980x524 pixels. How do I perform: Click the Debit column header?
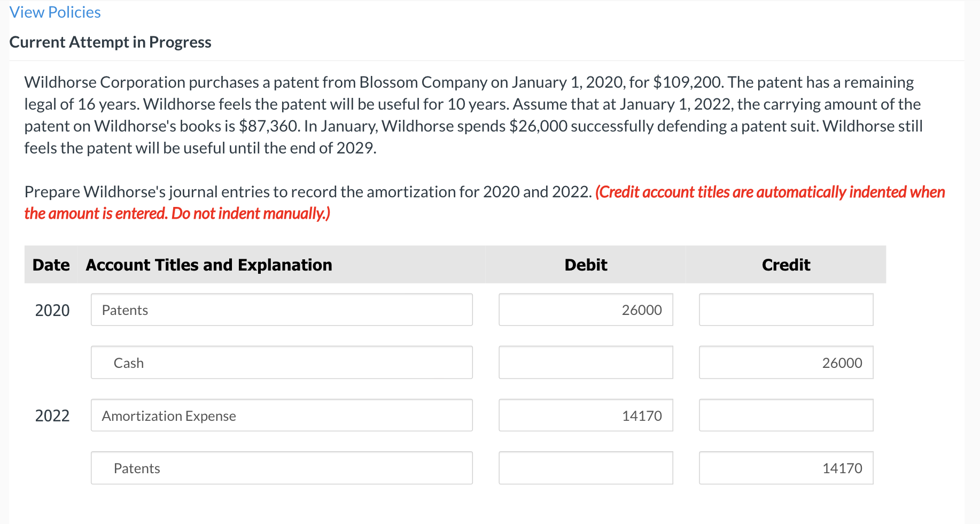585,264
